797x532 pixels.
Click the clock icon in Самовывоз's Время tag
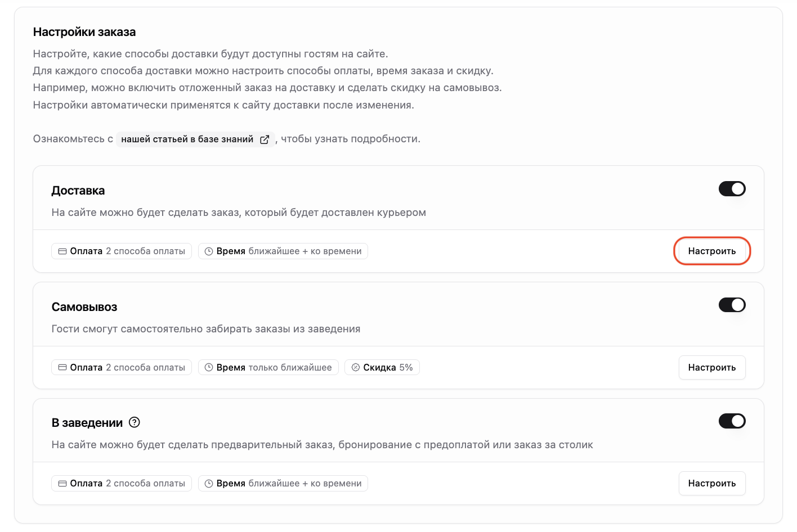pyautogui.click(x=209, y=368)
